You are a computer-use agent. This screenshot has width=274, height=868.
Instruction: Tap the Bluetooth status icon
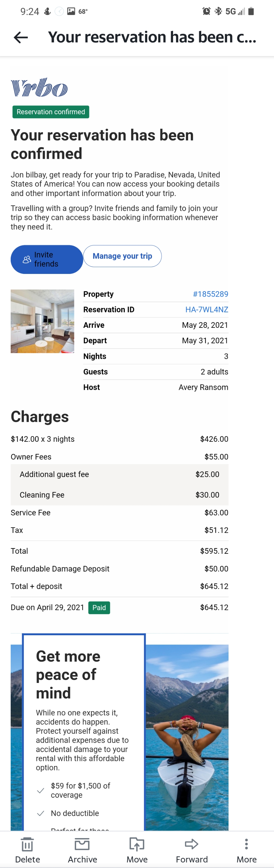click(x=218, y=12)
